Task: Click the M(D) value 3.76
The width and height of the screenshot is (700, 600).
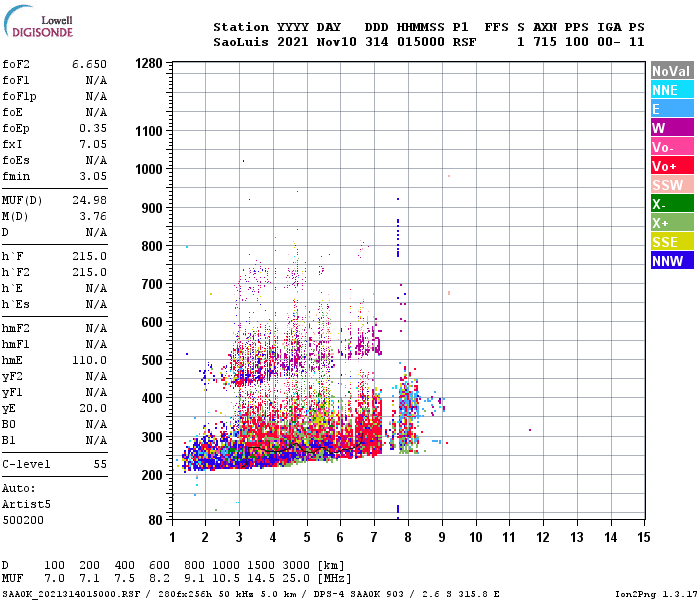Action: pyautogui.click(x=93, y=216)
